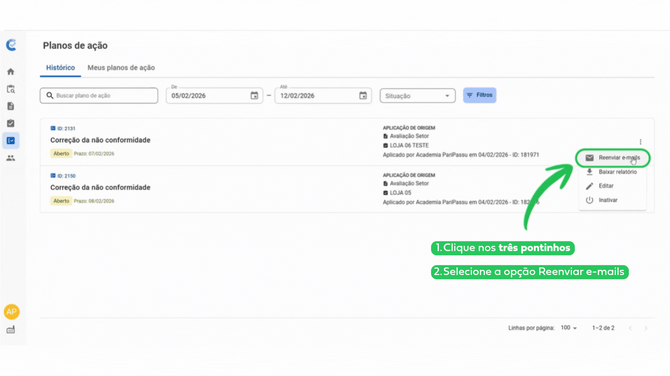This screenshot has height=376, width=670.
Task: Choose Baixar relatório from the menu
Action: coord(612,172)
